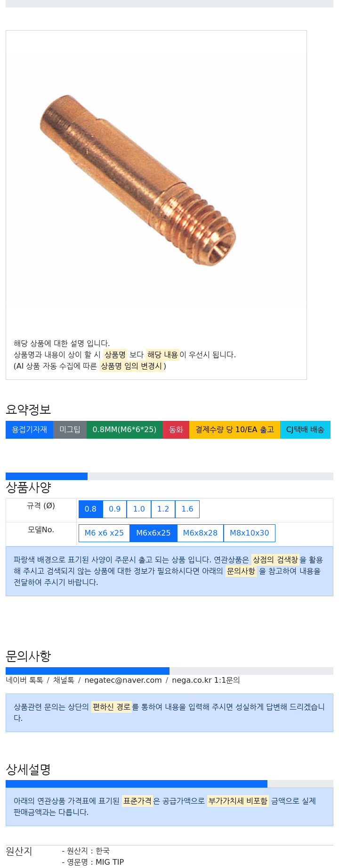This screenshot has width=339, height=868.
Task: Open the nega.co.kr 1:1문의 link
Action: point(206,680)
